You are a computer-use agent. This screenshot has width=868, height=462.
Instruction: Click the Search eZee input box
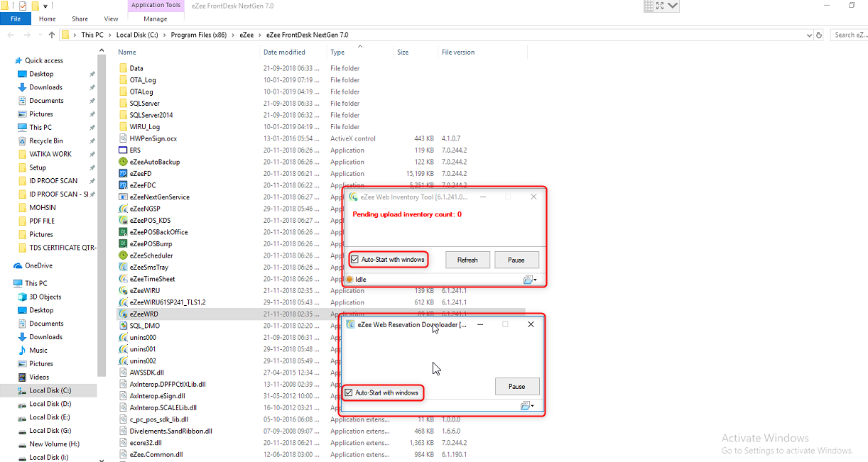tap(850, 35)
